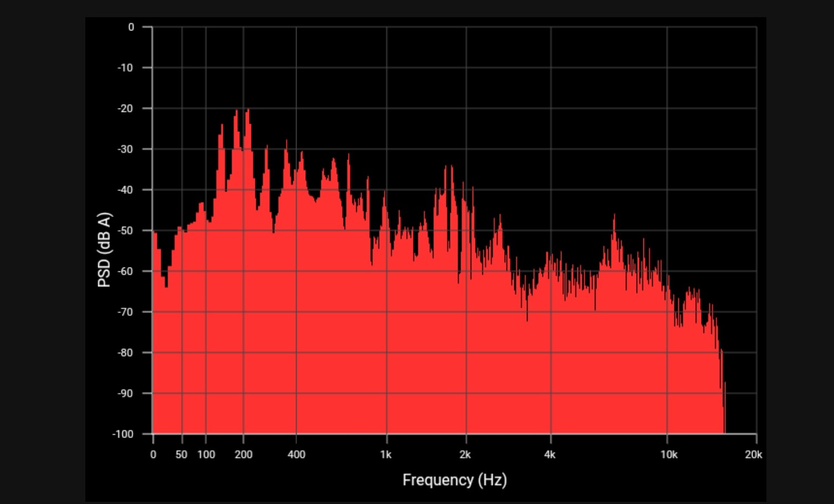
Task: Click the 1k frequency tick label
Action: [386, 455]
